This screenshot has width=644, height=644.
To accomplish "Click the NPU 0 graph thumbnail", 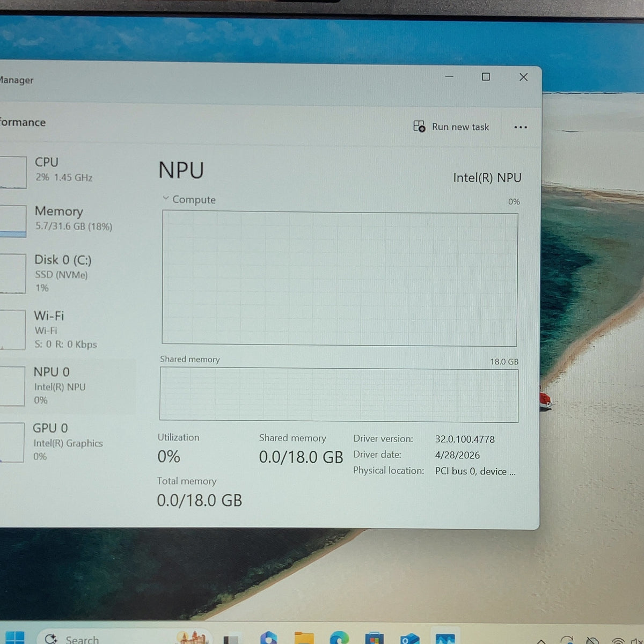I will (12, 386).
